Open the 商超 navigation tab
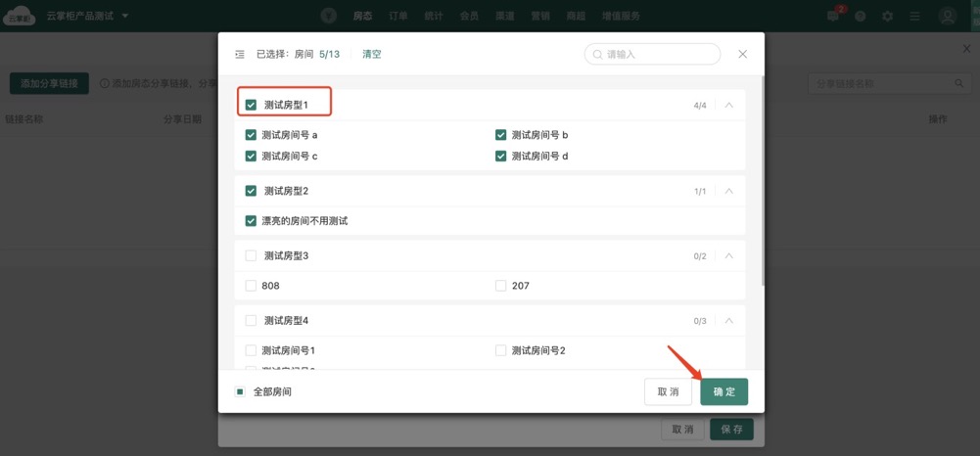The width and height of the screenshot is (980, 456). pyautogui.click(x=576, y=17)
